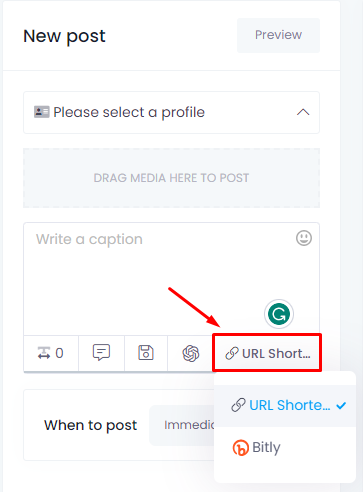Click the checkmark beside URL Shortener
Screen dimensions: 363x492
[x=341, y=406]
